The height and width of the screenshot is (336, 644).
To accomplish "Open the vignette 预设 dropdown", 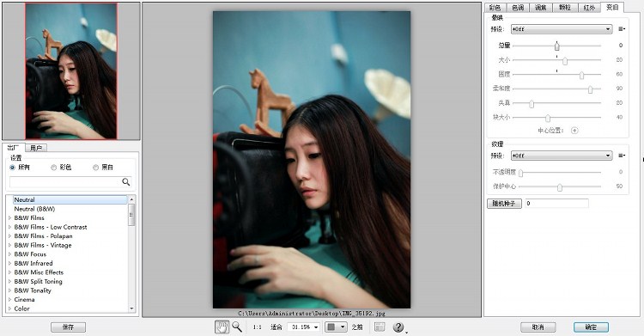I will click(562, 29).
